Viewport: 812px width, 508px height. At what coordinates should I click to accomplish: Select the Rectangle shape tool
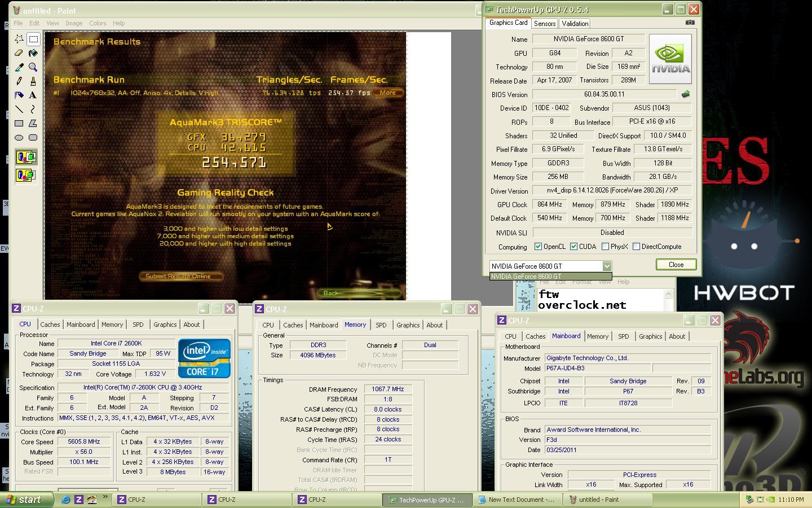[x=19, y=123]
